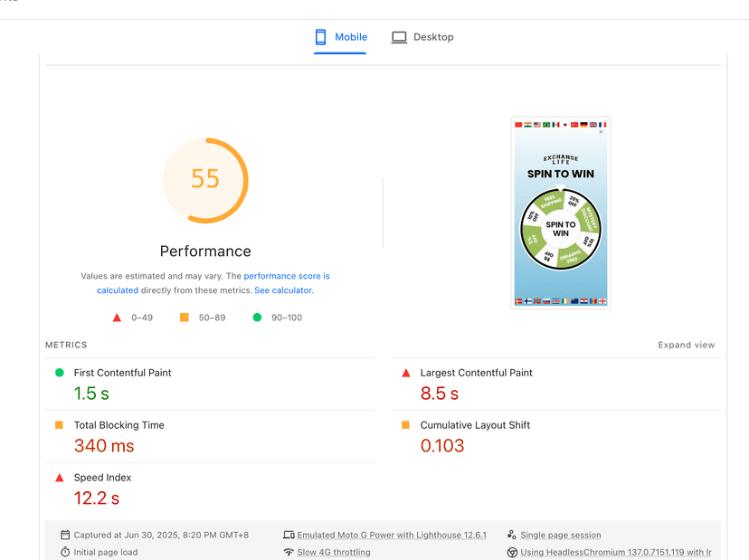Click the calendar icon beside Captured at
The height and width of the screenshot is (560, 749).
pos(65,535)
